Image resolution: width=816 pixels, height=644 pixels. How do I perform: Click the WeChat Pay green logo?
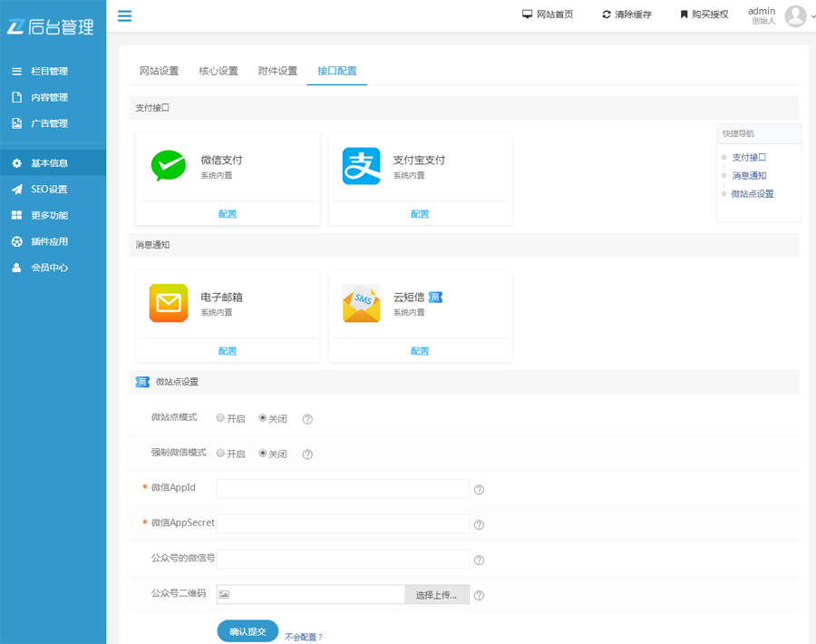[x=168, y=166]
